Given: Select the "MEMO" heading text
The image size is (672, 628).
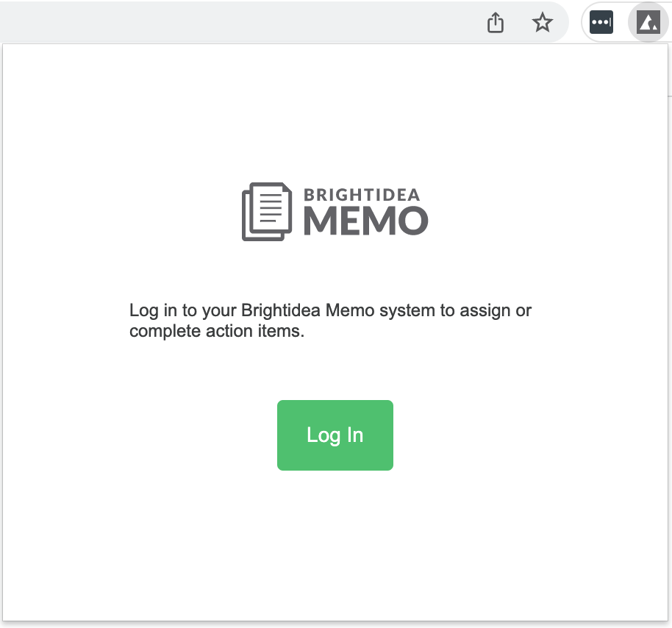Looking at the screenshot, I should click(366, 221).
